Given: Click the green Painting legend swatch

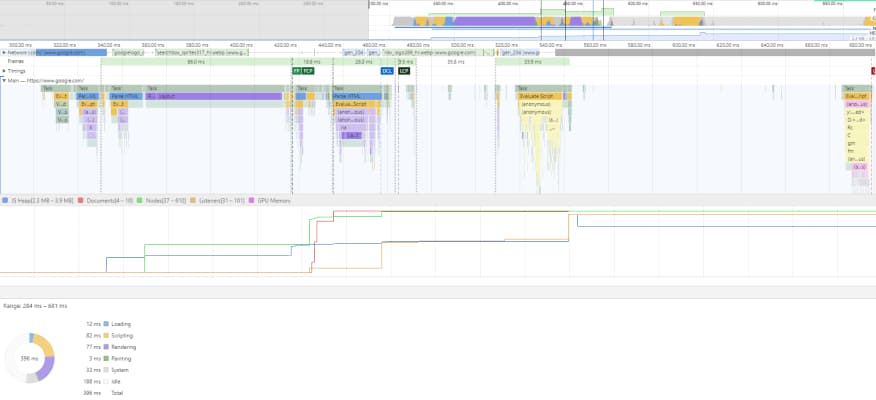Looking at the screenshot, I should point(106,359).
